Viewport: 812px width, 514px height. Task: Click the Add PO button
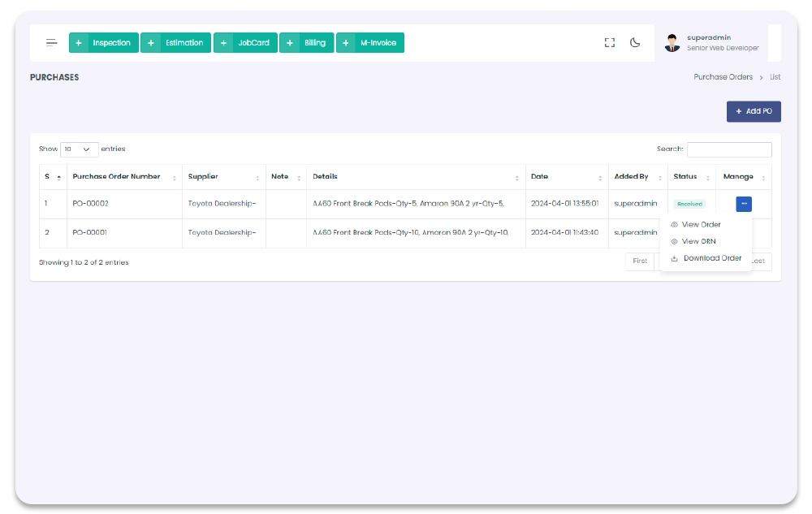(x=753, y=111)
